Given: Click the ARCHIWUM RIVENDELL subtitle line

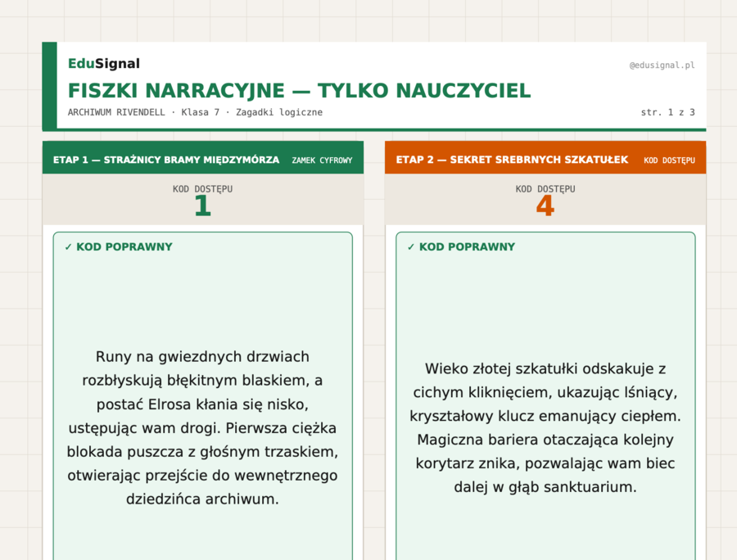Looking at the screenshot, I should (195, 112).
